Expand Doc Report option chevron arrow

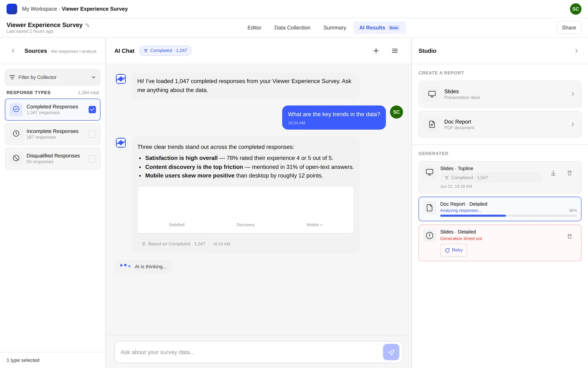pos(573,124)
